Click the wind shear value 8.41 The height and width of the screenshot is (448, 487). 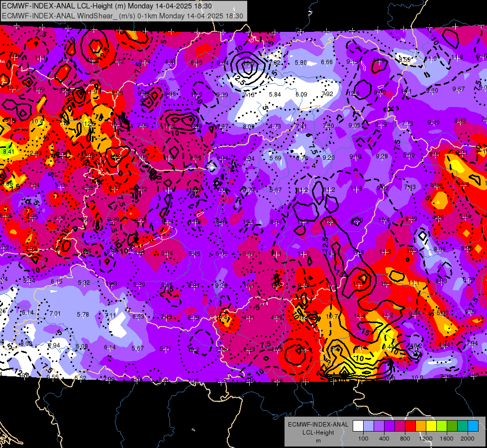point(8,152)
